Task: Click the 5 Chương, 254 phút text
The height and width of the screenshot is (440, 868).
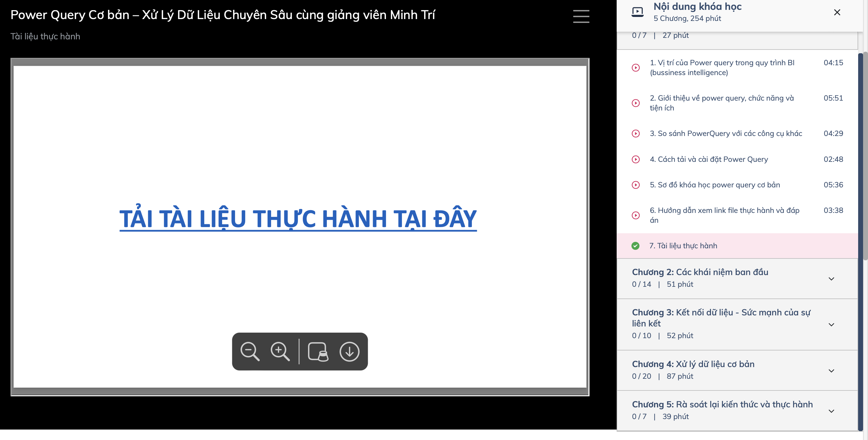Action: pos(687,18)
